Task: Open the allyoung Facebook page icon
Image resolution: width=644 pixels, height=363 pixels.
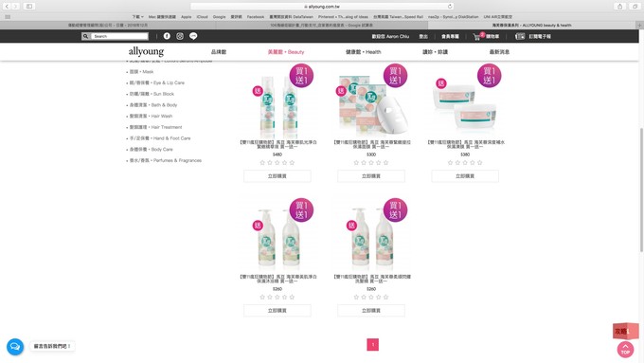Action: [167, 36]
